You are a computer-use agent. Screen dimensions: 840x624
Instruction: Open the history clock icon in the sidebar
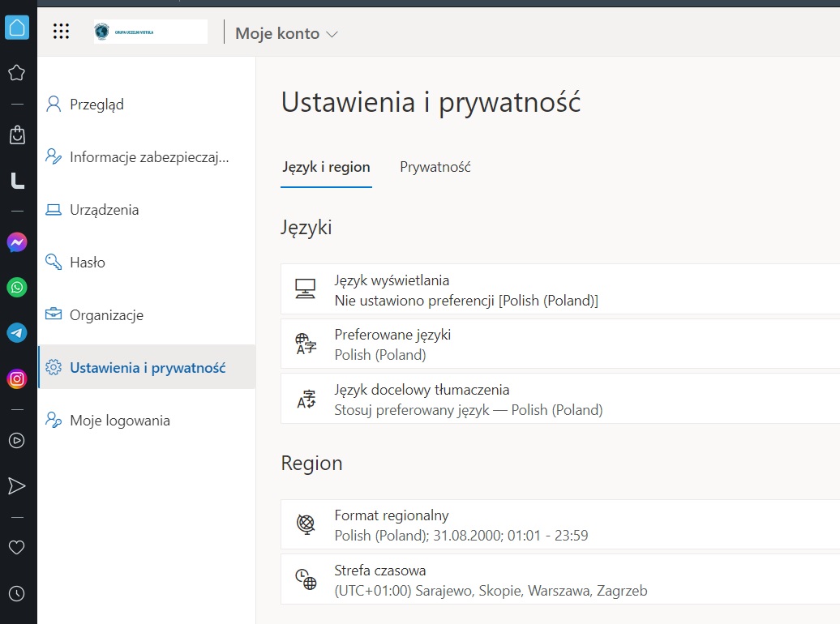(16, 593)
